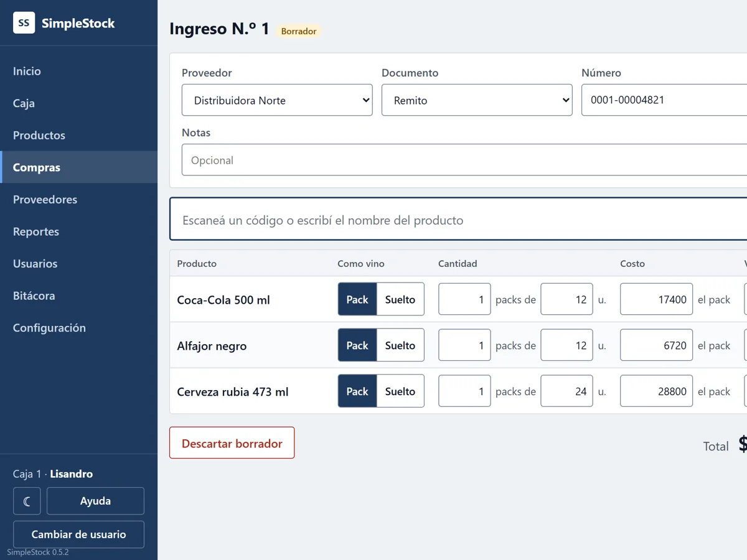Click the Notas input field
The height and width of the screenshot is (560, 747).
click(464, 160)
